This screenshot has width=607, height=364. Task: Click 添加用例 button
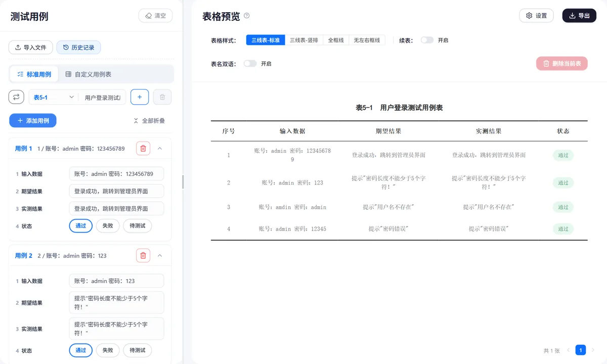[x=33, y=121]
